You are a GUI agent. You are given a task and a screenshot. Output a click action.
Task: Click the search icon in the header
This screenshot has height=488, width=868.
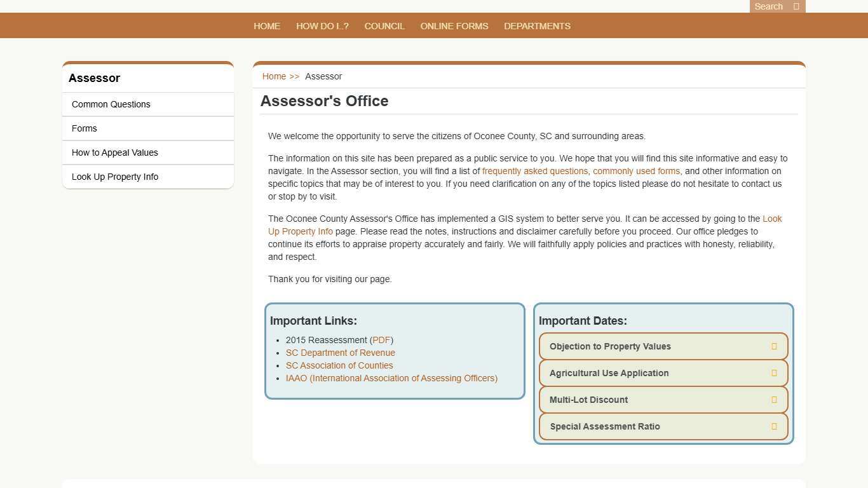click(796, 6)
